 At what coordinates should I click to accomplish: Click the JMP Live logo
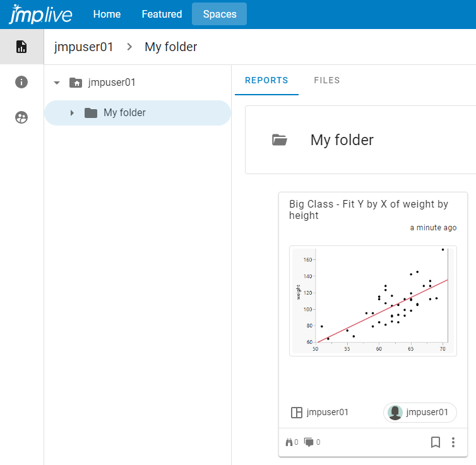click(40, 14)
